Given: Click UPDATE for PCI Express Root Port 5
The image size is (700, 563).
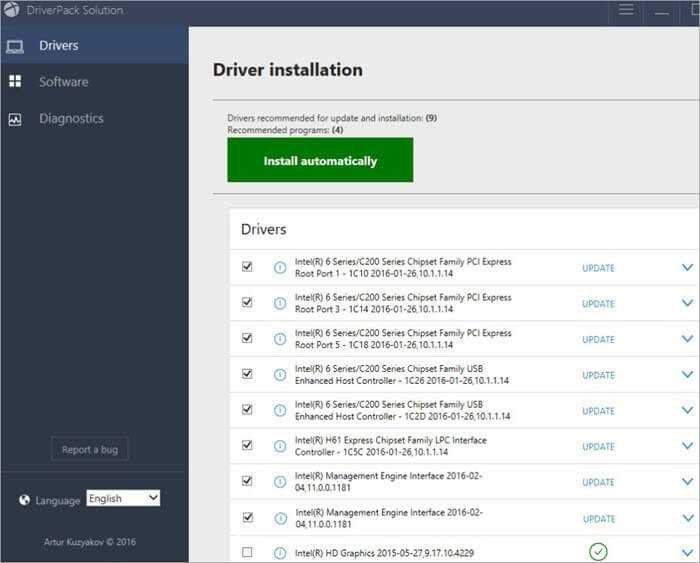Looking at the screenshot, I should click(x=598, y=339).
